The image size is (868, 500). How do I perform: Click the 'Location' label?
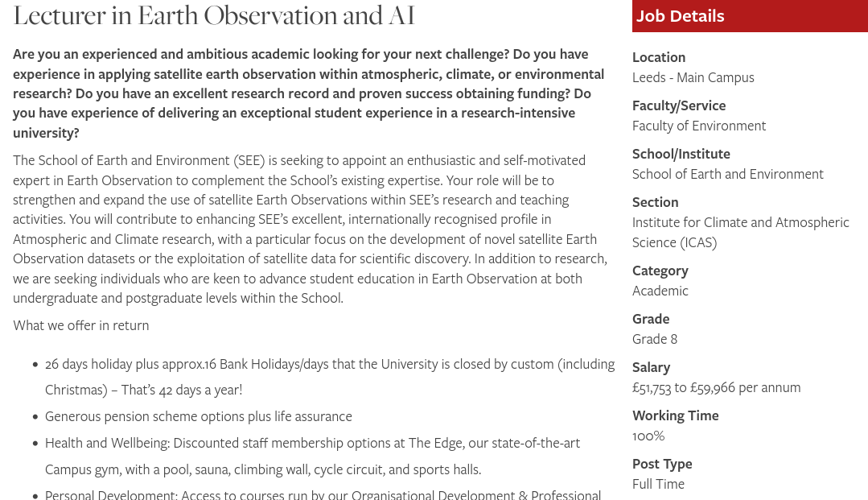click(659, 57)
